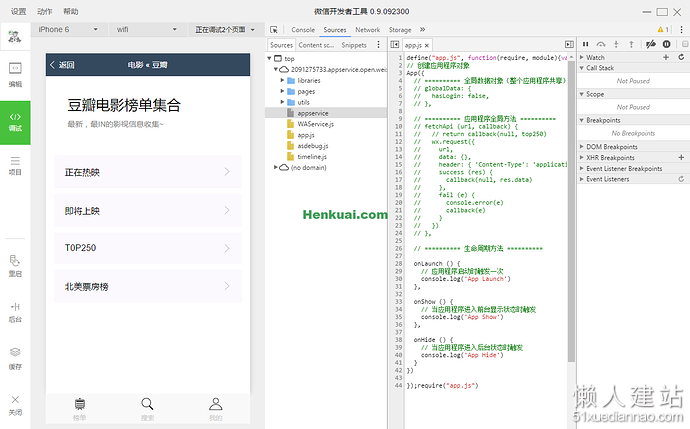The height and width of the screenshot is (429, 690).
Task: Click the step over debugger button
Action: tap(601, 44)
